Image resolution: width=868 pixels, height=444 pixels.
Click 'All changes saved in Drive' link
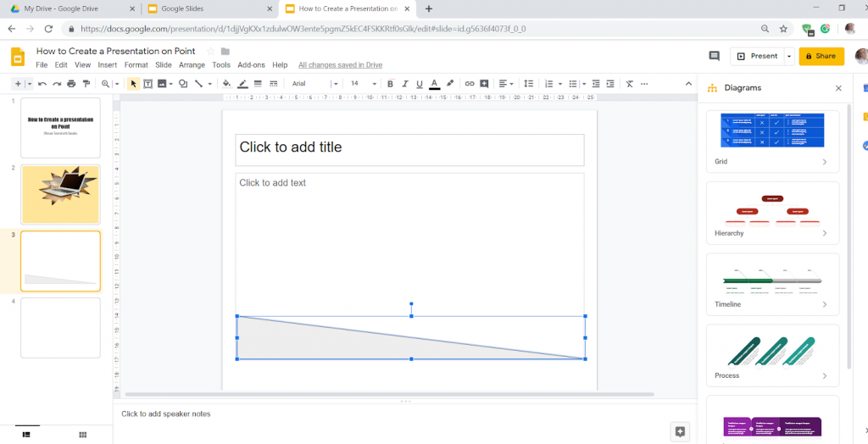[x=340, y=65]
